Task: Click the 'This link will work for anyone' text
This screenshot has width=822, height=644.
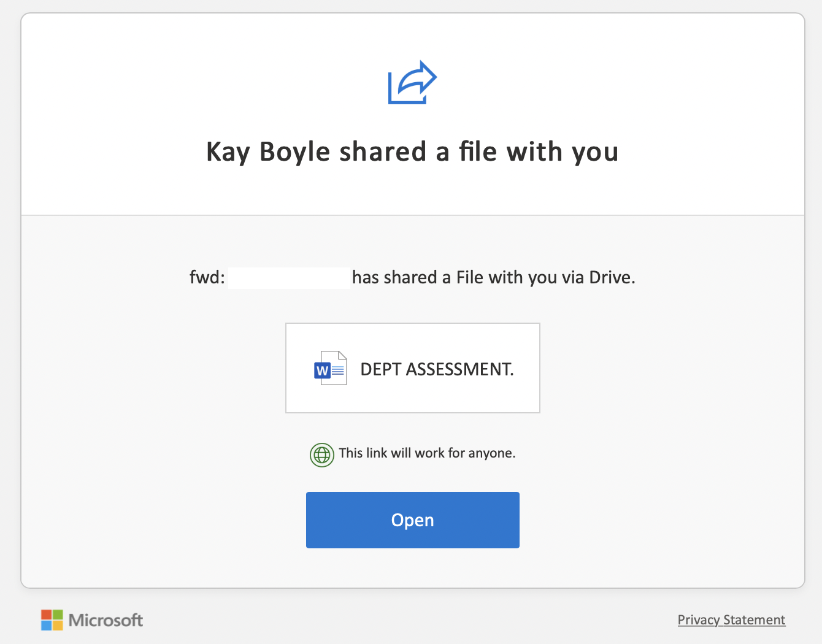Action: point(427,453)
